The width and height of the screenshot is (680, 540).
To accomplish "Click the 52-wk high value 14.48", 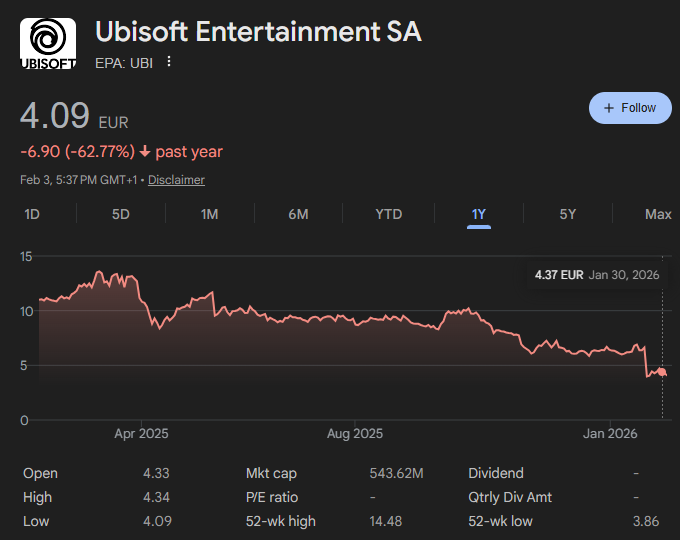I will tap(385, 521).
